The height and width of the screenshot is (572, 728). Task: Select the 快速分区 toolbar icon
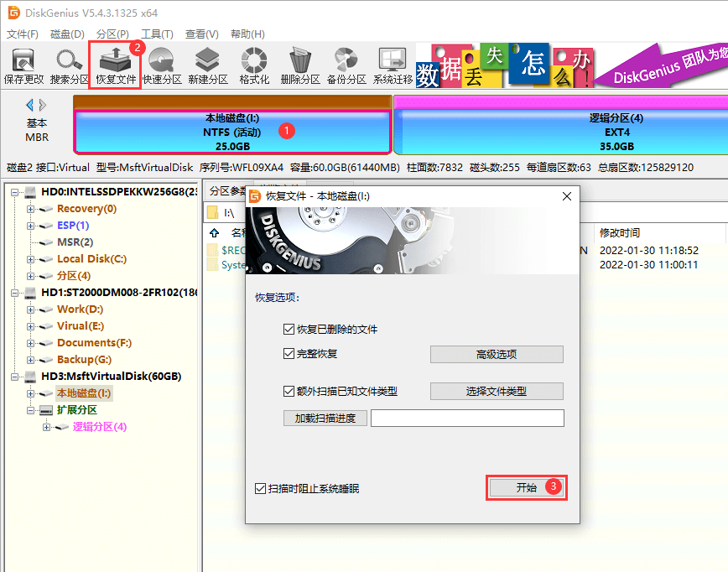pyautogui.click(x=162, y=66)
